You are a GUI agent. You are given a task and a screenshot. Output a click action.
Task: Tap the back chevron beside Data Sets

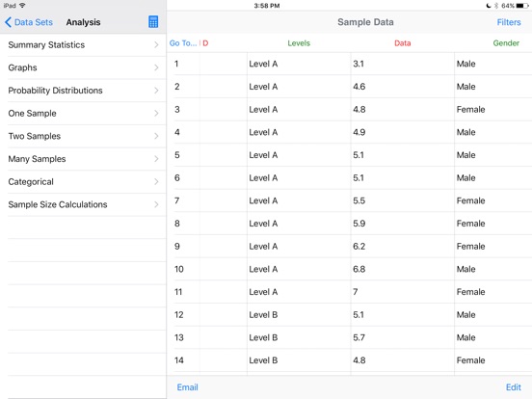pyautogui.click(x=8, y=22)
